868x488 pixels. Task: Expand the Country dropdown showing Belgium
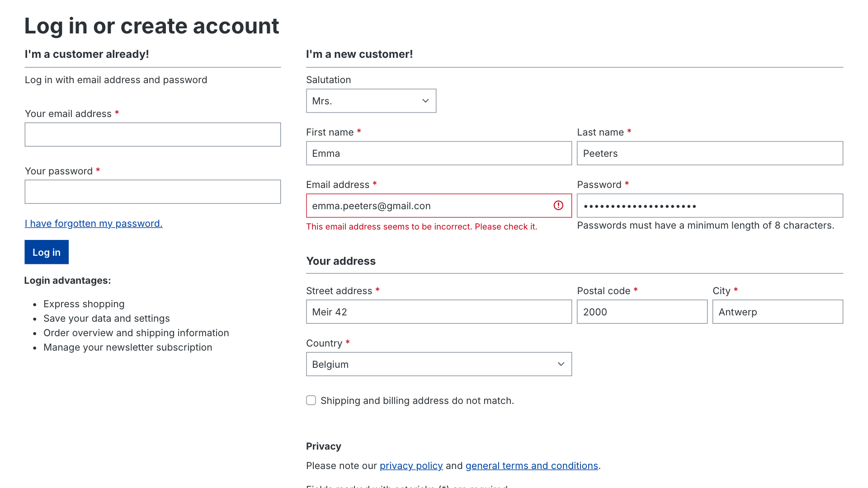click(439, 364)
